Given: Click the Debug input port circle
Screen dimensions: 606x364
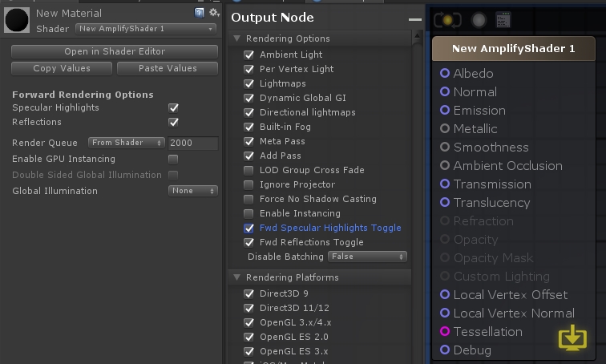Looking at the screenshot, I should [445, 350].
